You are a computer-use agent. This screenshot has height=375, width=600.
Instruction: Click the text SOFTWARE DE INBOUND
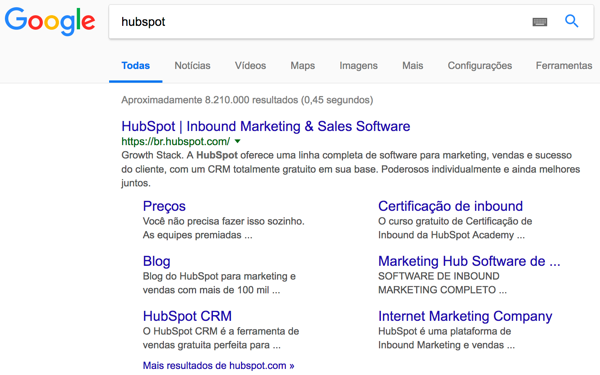click(439, 276)
